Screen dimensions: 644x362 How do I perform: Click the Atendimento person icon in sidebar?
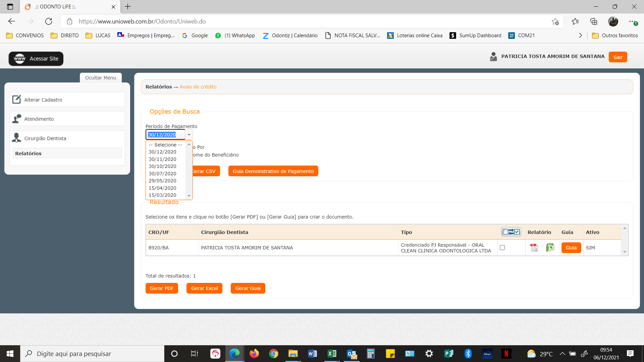[16, 119]
